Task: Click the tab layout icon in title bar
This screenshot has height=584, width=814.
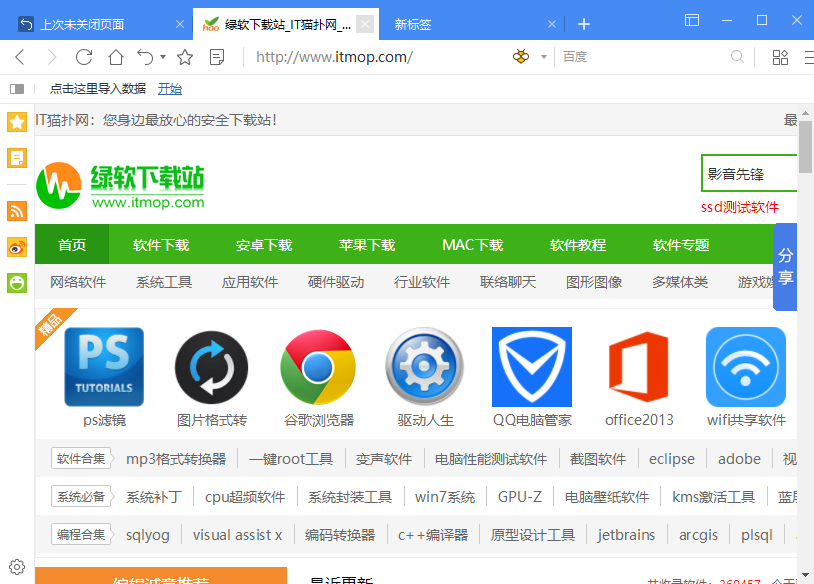Action: click(691, 20)
